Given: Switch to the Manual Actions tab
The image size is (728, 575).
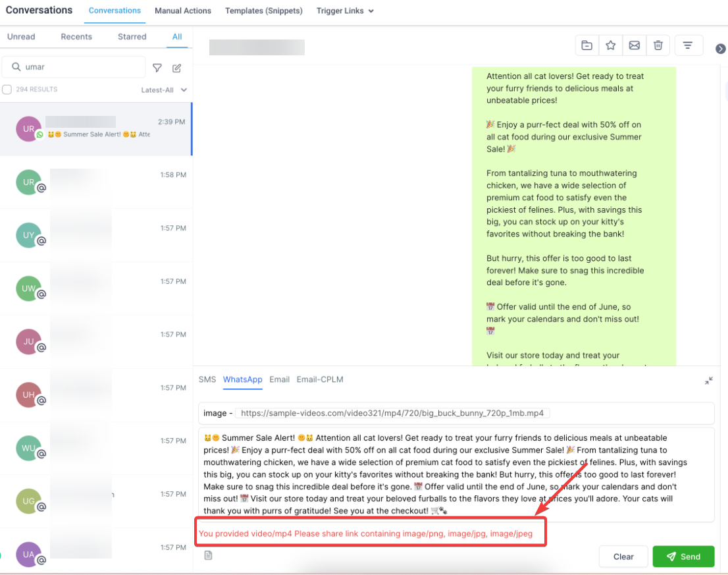Looking at the screenshot, I should (183, 11).
